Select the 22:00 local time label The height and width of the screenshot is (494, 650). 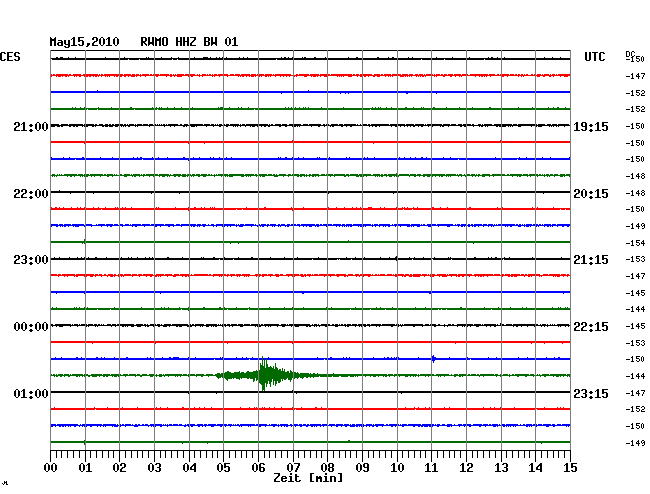[31, 194]
